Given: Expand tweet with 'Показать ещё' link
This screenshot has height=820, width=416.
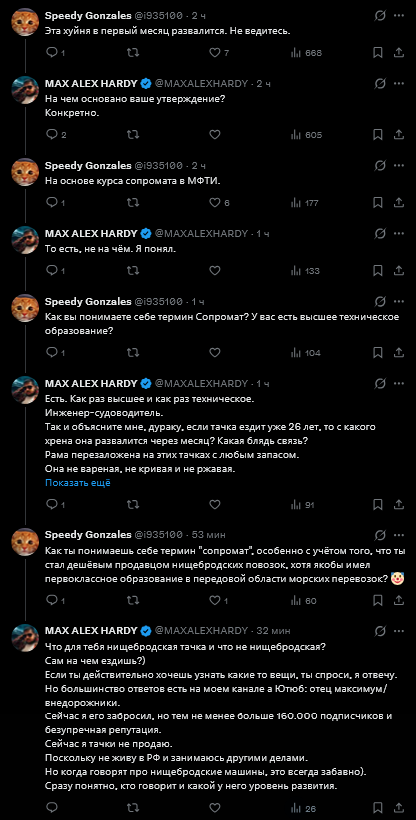Looking at the screenshot, I should (x=77, y=483).
